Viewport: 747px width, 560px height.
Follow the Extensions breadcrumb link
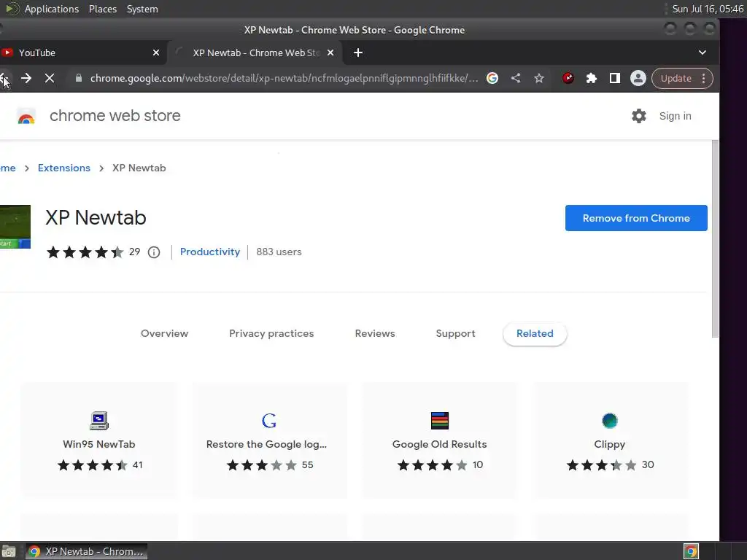pyautogui.click(x=64, y=168)
